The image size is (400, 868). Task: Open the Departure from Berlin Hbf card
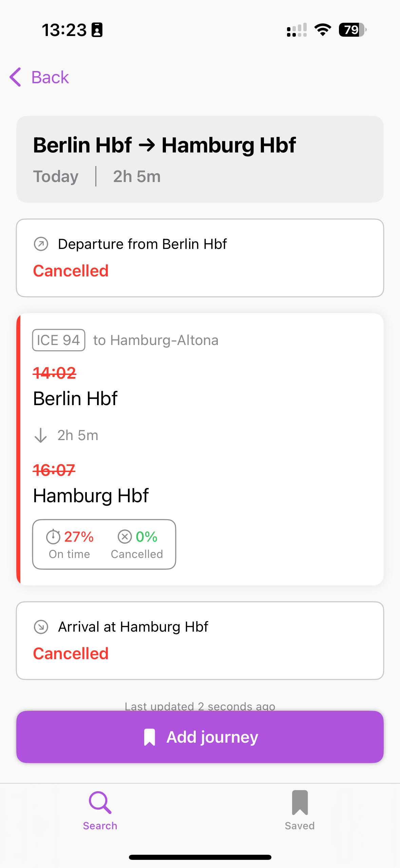(200, 258)
